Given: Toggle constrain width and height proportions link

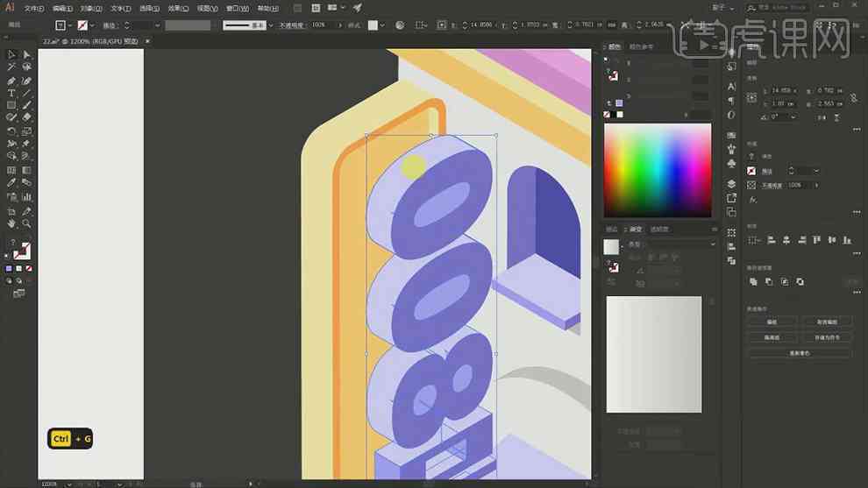Looking at the screenshot, I should [x=854, y=97].
